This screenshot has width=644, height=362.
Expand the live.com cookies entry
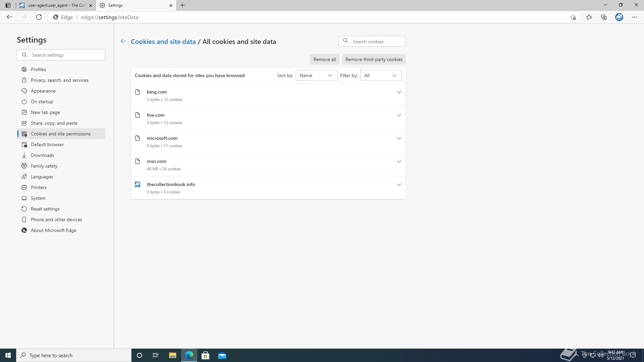click(x=399, y=115)
